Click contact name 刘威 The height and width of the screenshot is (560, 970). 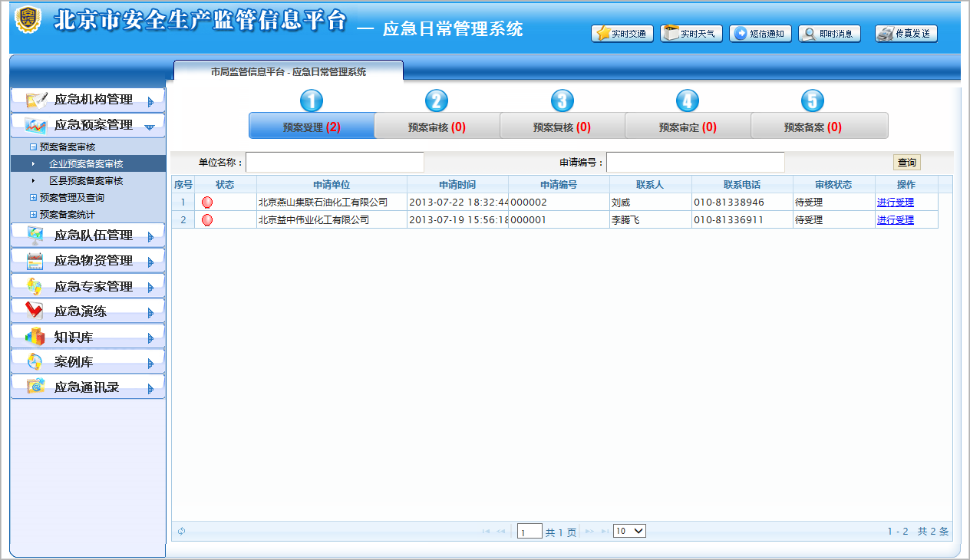(x=620, y=203)
